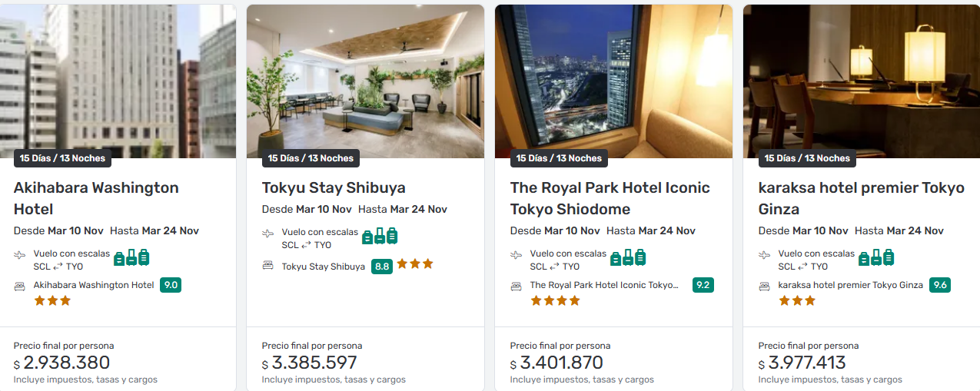This screenshot has height=391, width=980.
Task: Click the 8.8 rating badge
Action: pyautogui.click(x=381, y=267)
